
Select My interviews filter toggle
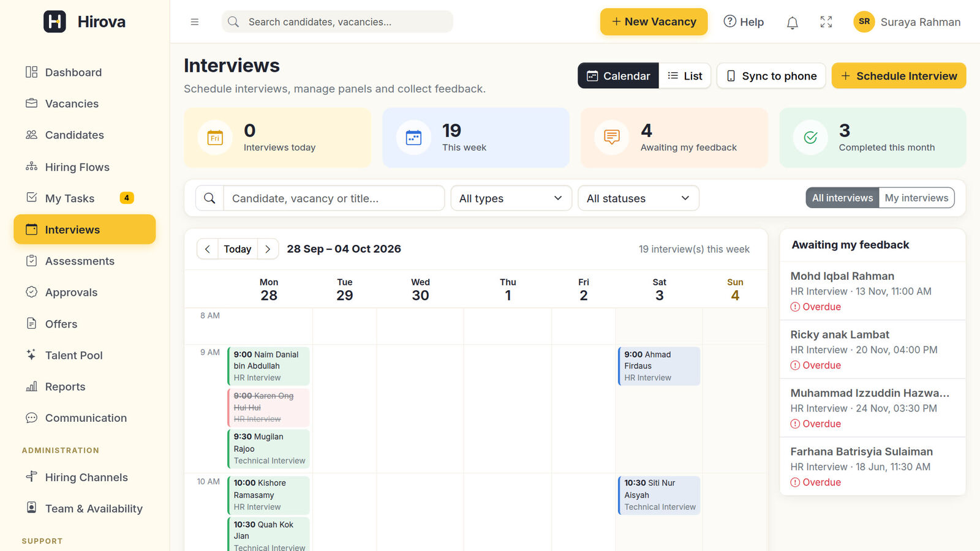tap(916, 198)
